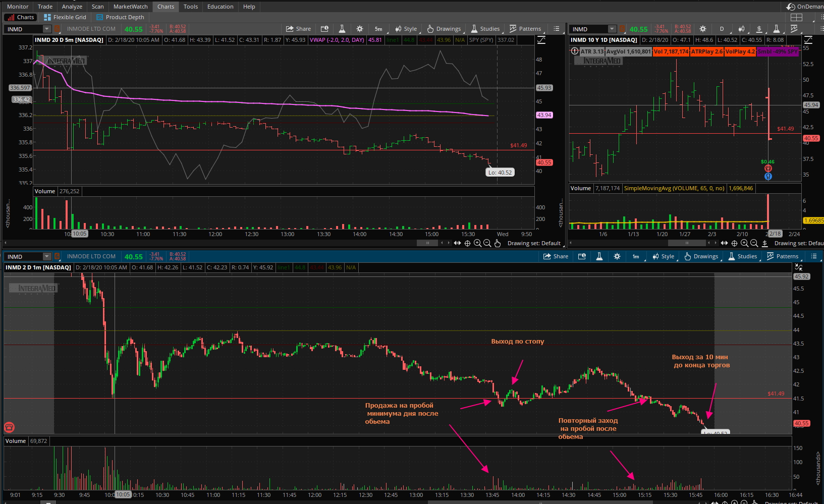Screen dimensions: 824x504
Task: Click the expand-width arrows icon under the daily chart
Action: (724, 243)
